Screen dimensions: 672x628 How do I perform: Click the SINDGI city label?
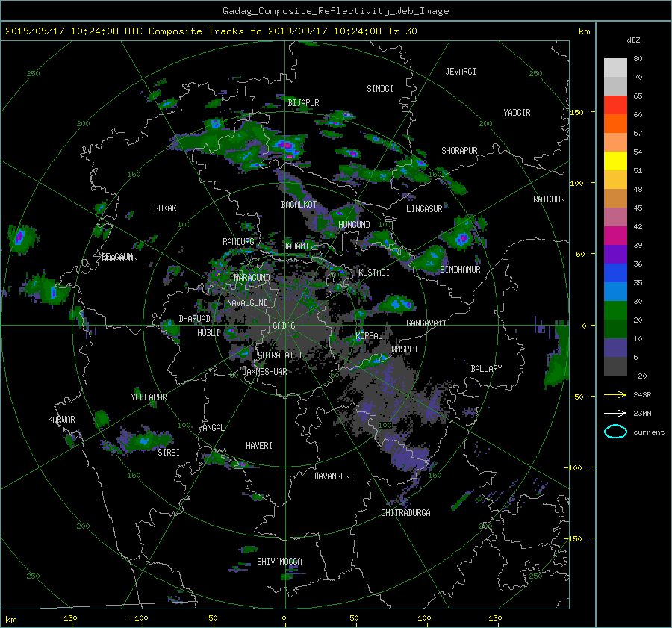click(x=380, y=89)
